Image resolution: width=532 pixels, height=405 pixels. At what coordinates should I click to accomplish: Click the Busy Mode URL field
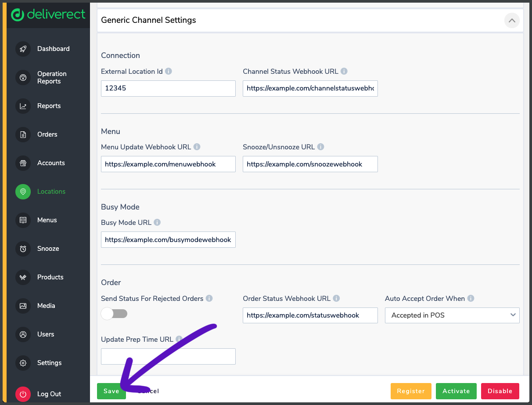[x=168, y=240]
